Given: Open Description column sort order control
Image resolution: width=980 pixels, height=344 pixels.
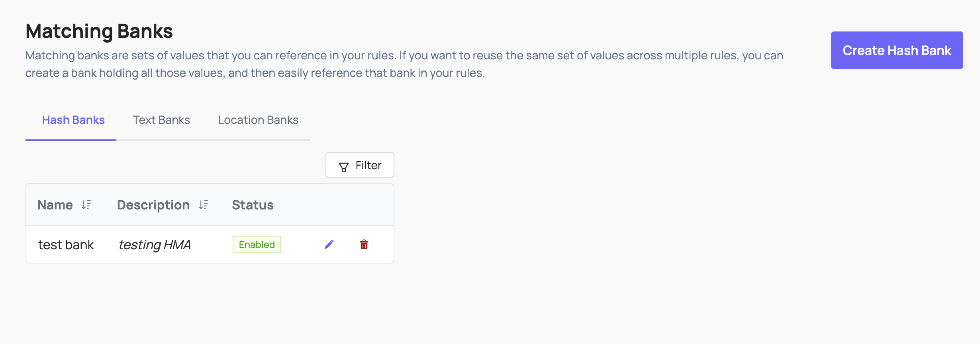Looking at the screenshot, I should pyautogui.click(x=204, y=205).
